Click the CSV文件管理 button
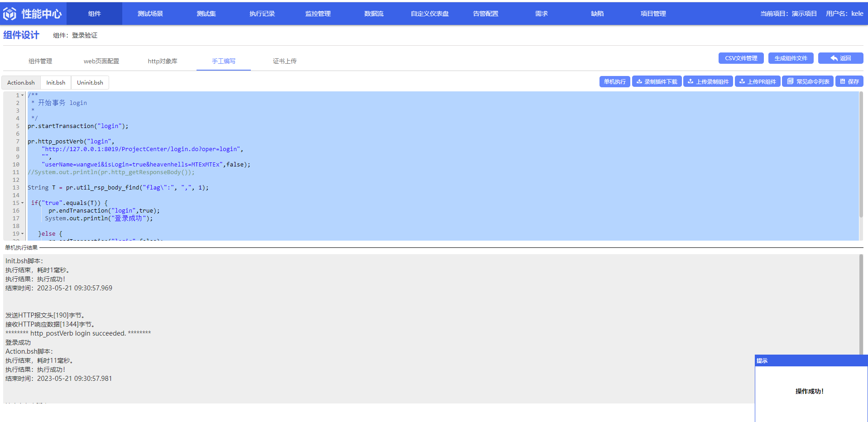868x422 pixels. [x=741, y=58]
